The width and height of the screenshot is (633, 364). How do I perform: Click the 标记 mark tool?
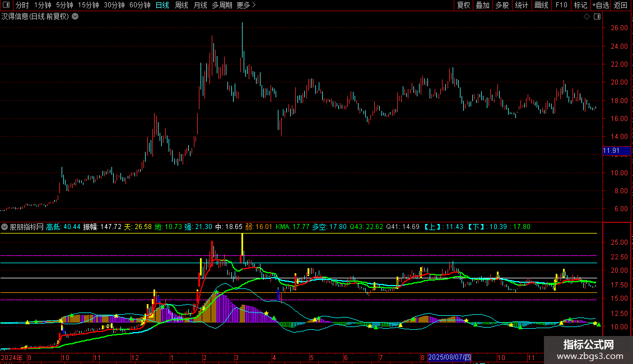pyautogui.click(x=580, y=5)
